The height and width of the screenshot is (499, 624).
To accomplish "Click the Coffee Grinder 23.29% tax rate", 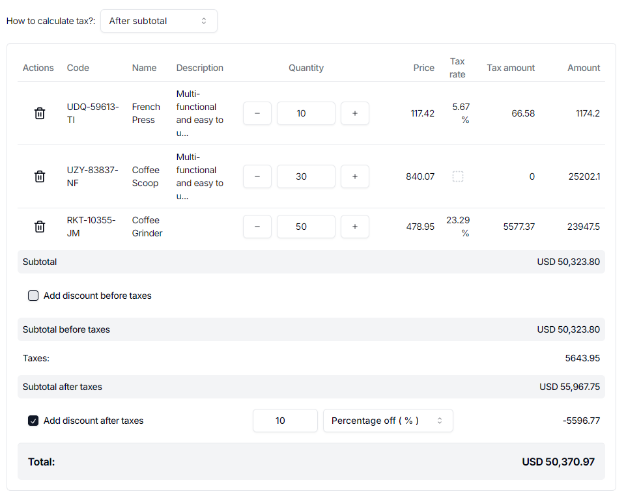I will click(x=458, y=226).
